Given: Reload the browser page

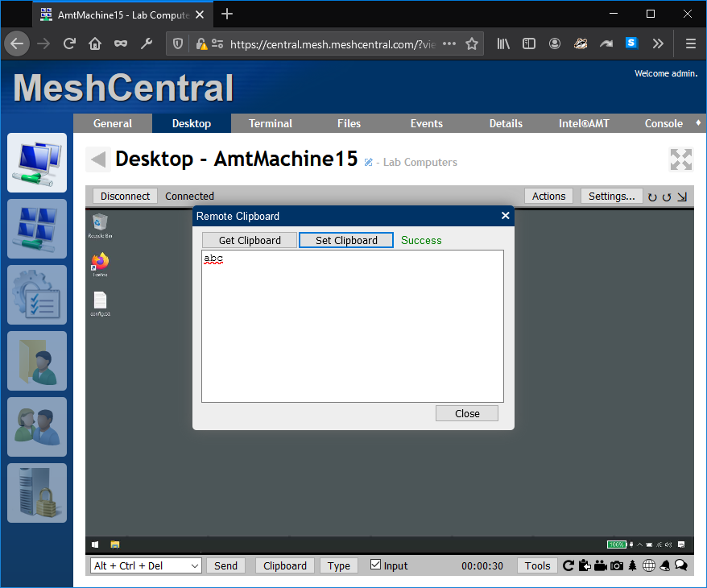Looking at the screenshot, I should [x=69, y=43].
